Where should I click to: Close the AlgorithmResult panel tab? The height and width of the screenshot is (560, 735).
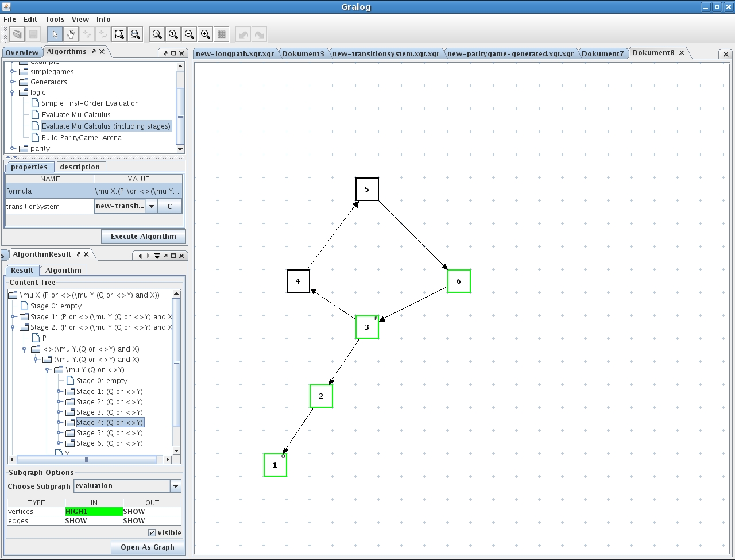click(86, 254)
